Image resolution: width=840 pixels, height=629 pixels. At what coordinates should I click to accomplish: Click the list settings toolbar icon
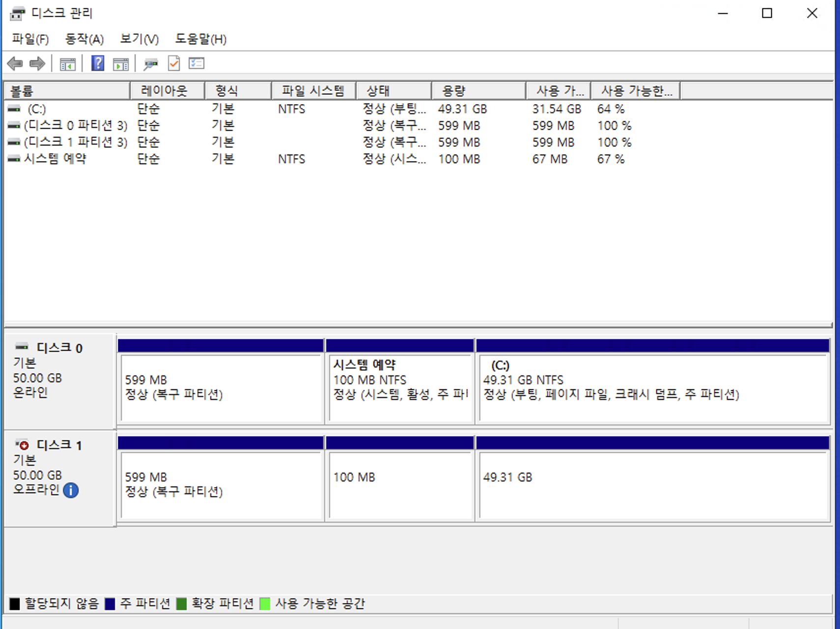(196, 63)
